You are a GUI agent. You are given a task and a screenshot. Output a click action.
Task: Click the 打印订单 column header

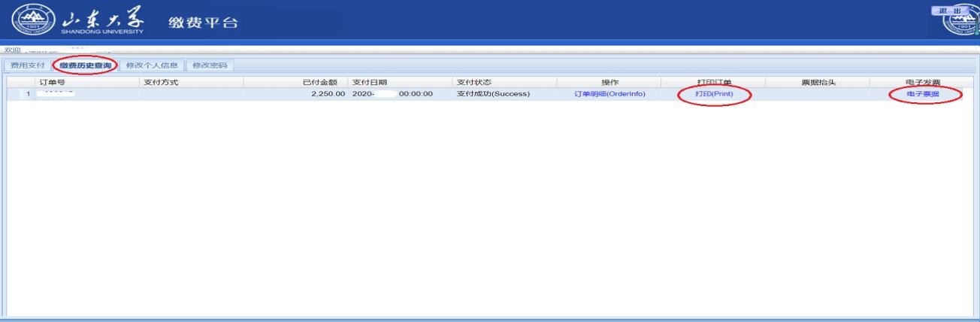tap(714, 82)
